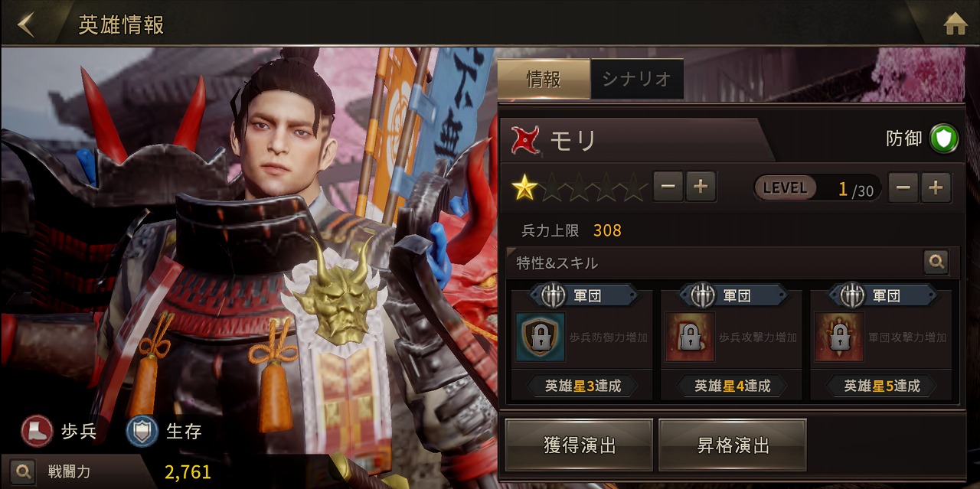
Task: Select the locked 歩兵防御力増加 skill icon
Action: [540, 337]
